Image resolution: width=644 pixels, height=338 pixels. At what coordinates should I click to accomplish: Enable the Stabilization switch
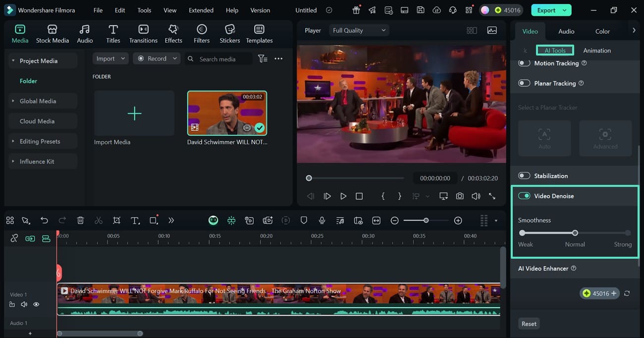(524, 176)
